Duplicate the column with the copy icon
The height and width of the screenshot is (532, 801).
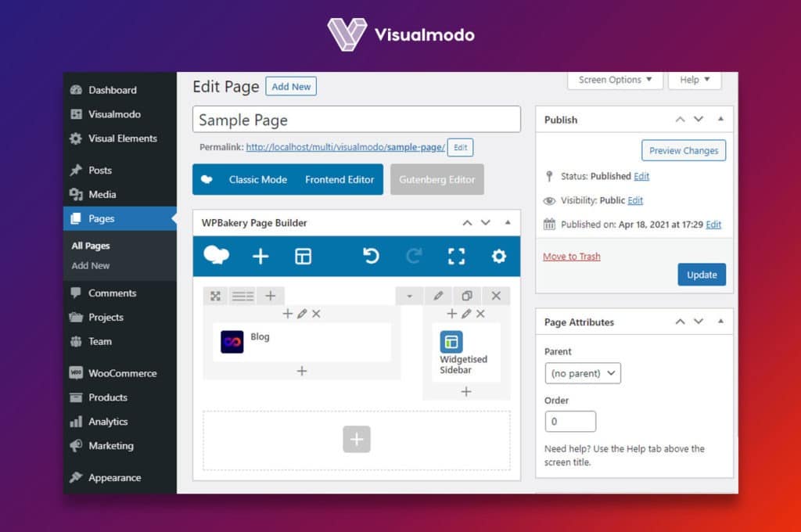tap(467, 296)
